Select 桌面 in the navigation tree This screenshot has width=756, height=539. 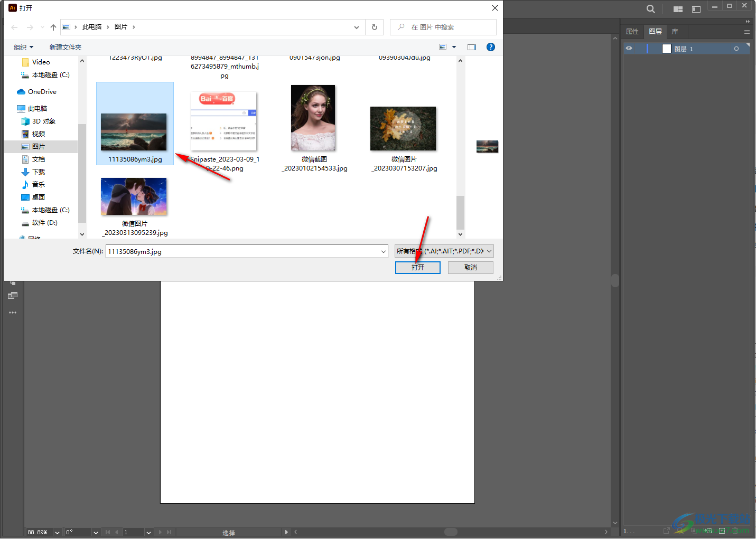[39, 197]
